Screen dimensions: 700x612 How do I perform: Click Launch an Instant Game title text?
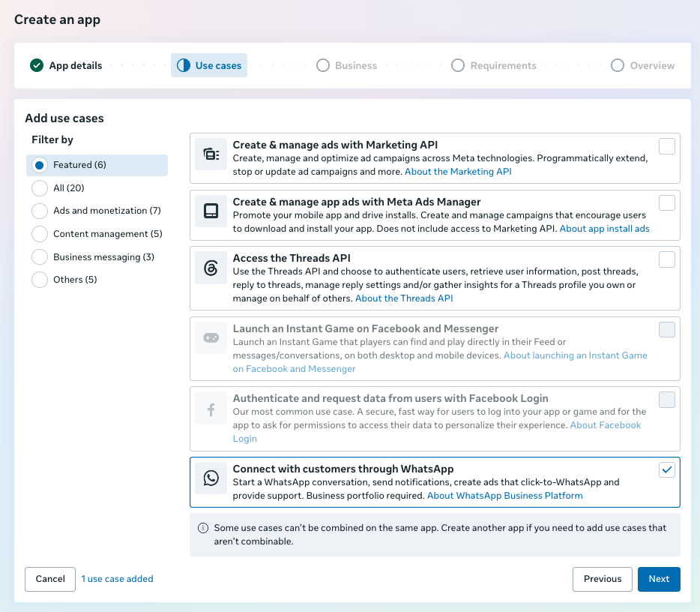click(x=366, y=328)
